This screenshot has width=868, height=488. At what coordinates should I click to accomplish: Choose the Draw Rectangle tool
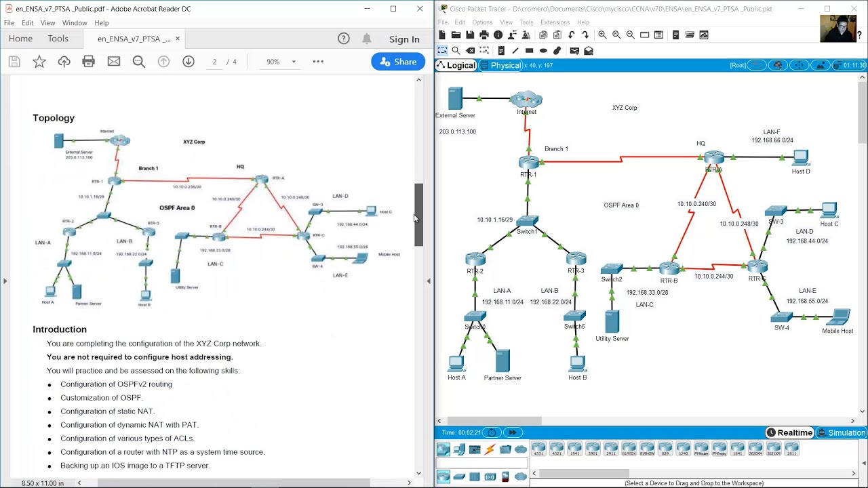pyautogui.click(x=530, y=51)
